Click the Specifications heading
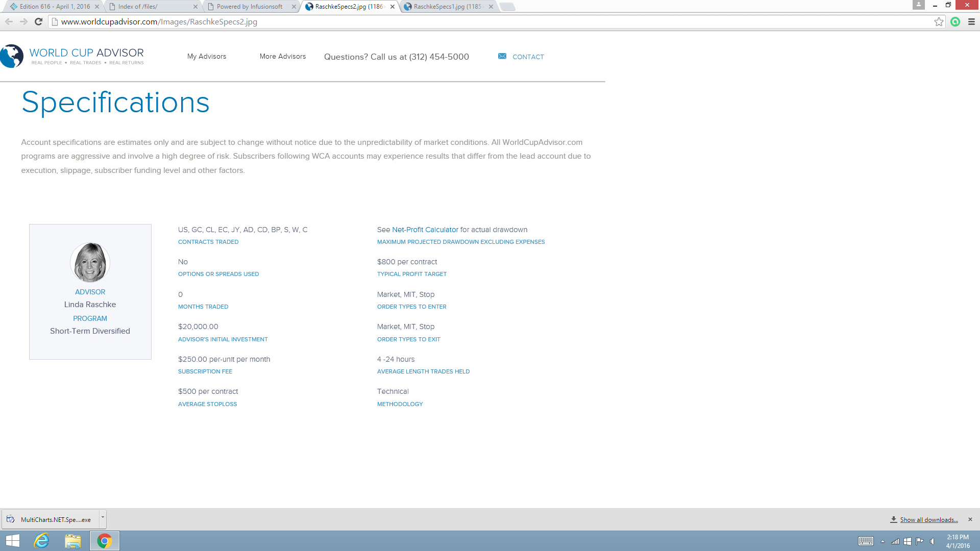 coord(115,102)
